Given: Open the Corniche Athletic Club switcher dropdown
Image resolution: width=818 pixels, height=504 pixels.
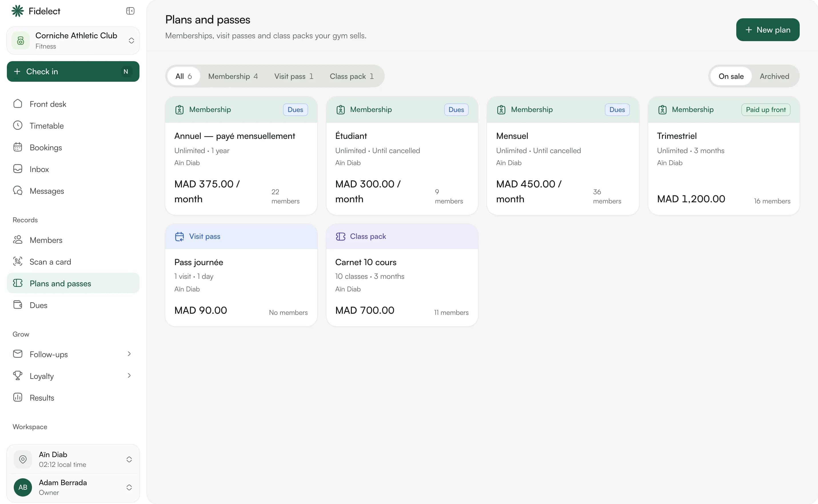Looking at the screenshot, I should (73, 41).
